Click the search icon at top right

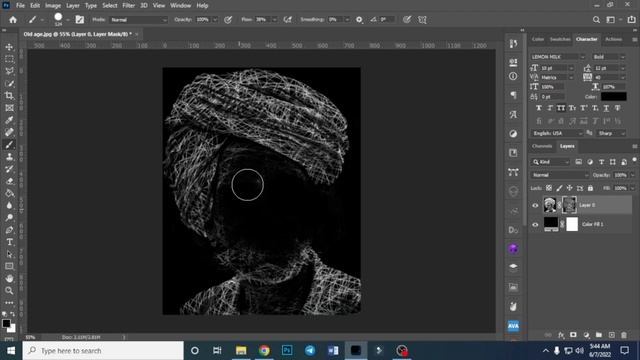click(x=596, y=20)
